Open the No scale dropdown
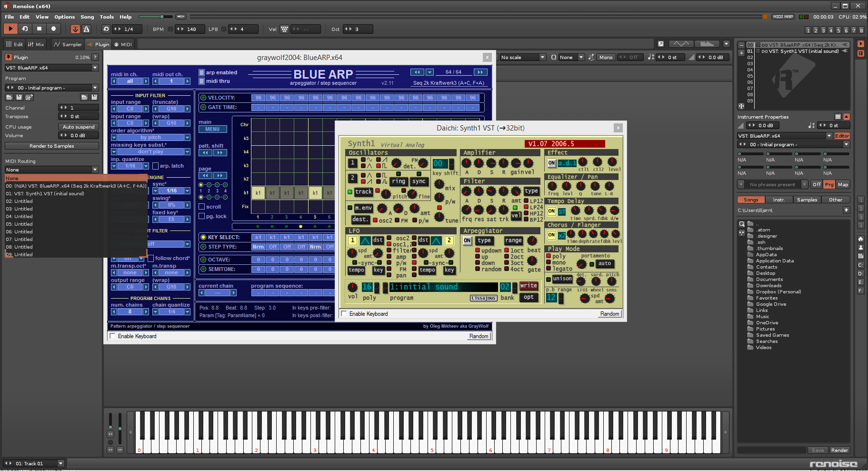The width and height of the screenshot is (868, 471). (x=522, y=57)
